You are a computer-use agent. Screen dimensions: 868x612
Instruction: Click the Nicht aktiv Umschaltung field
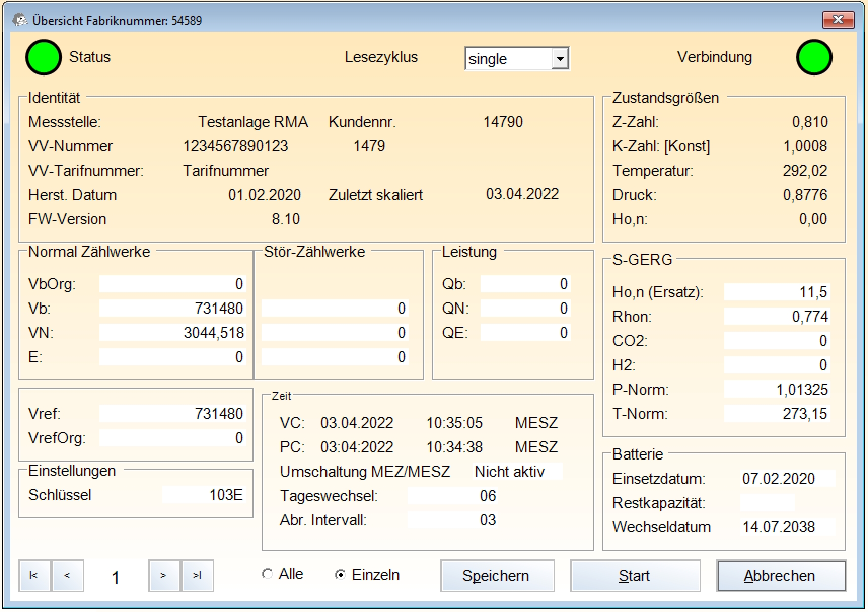[517, 471]
